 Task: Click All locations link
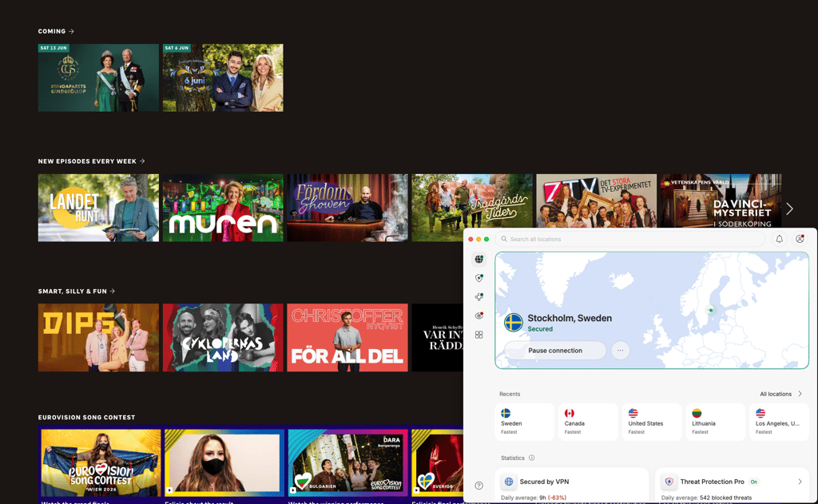(x=775, y=394)
